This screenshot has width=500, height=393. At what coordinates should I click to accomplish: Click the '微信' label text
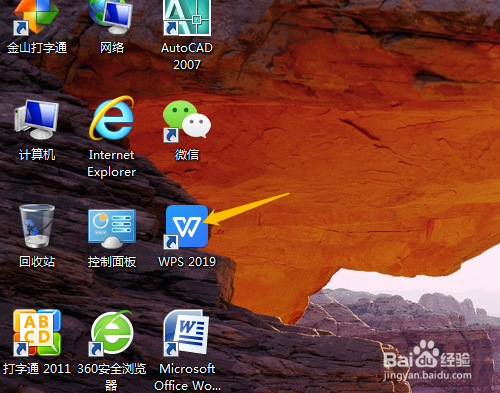coord(187,155)
